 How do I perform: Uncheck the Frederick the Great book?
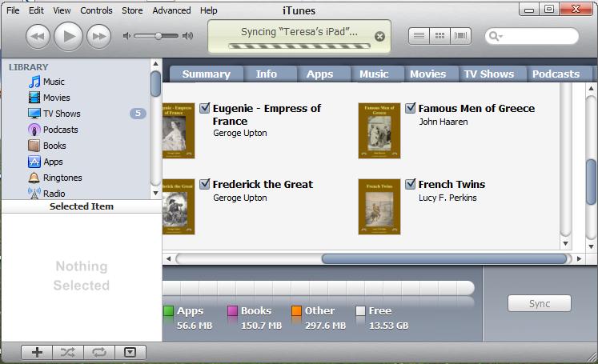pos(205,184)
